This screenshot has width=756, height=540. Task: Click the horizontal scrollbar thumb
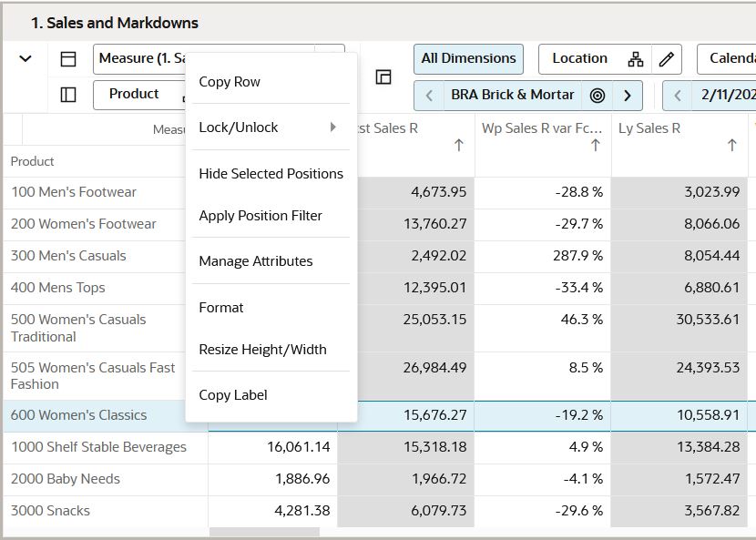(264, 532)
